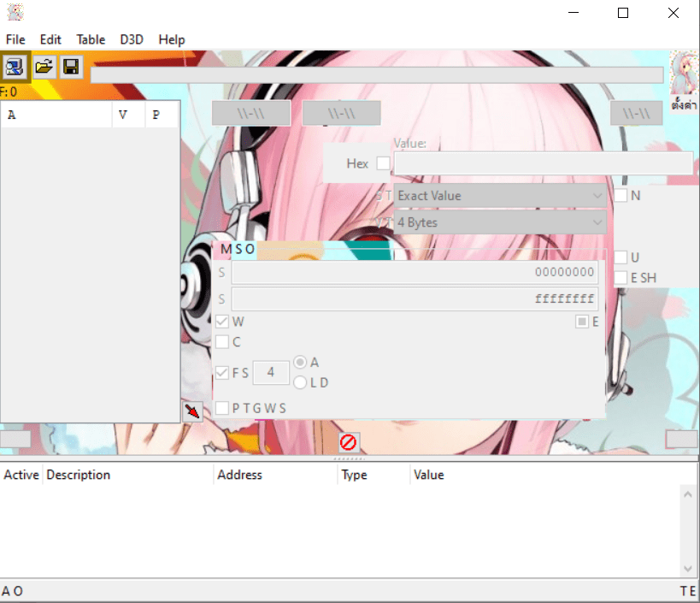Click the far right \\-\\ button
This screenshot has width=700, height=603.
click(x=636, y=113)
